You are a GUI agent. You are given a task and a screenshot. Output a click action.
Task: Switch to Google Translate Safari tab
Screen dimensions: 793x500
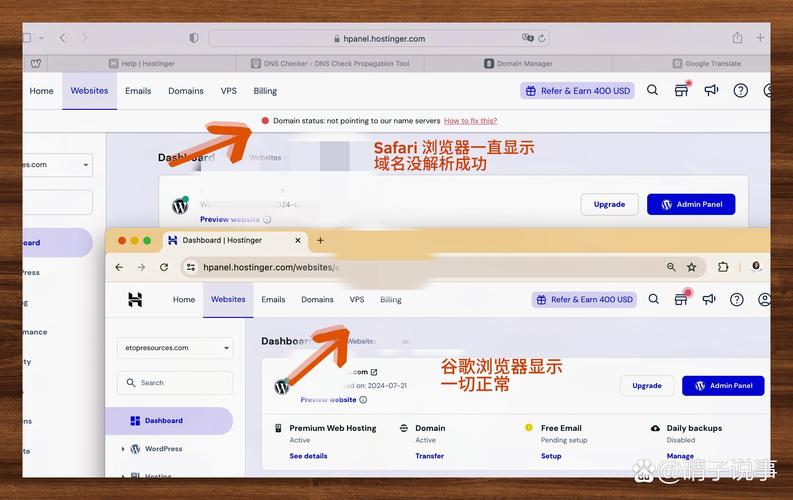point(707,63)
